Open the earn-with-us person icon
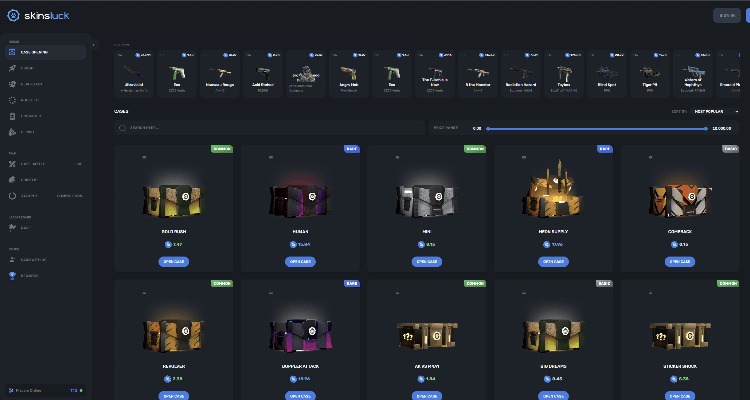This screenshot has height=400, width=750. point(12,260)
